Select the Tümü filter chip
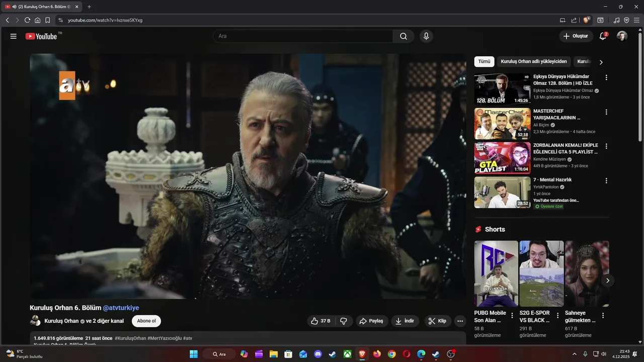The image size is (644, 362). [x=484, y=61]
